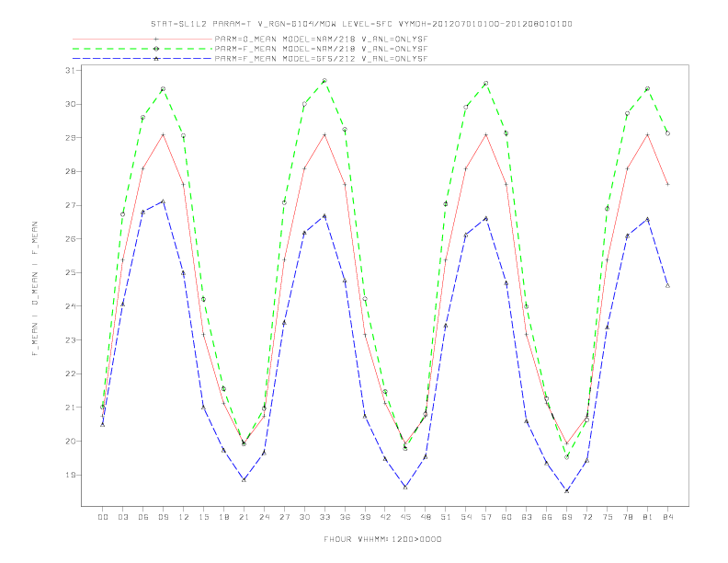
Task: Select legend entry PARM=F_MEAN MODEL=GFS/212
Action: [x=321, y=59]
